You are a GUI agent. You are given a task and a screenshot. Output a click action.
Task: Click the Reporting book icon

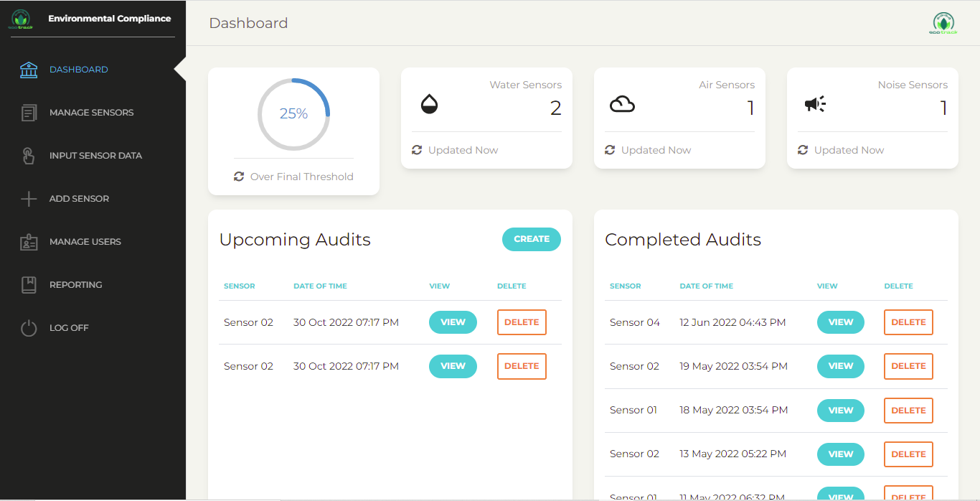pyautogui.click(x=29, y=285)
